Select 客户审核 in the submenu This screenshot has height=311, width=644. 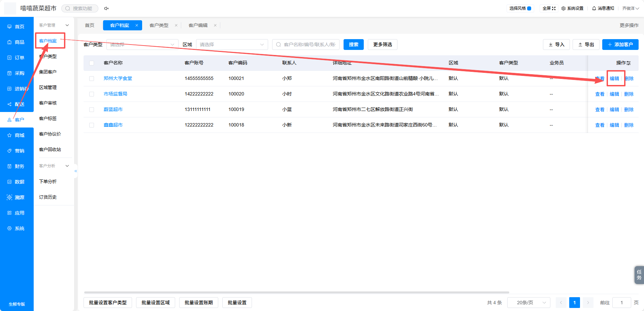(x=48, y=103)
